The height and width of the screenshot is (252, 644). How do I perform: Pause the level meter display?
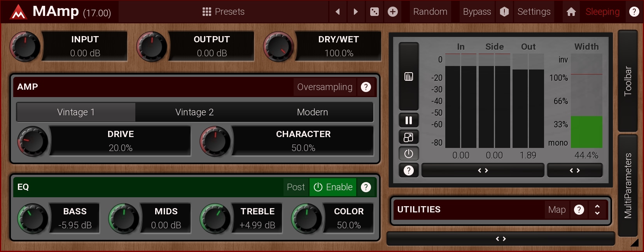tap(408, 120)
